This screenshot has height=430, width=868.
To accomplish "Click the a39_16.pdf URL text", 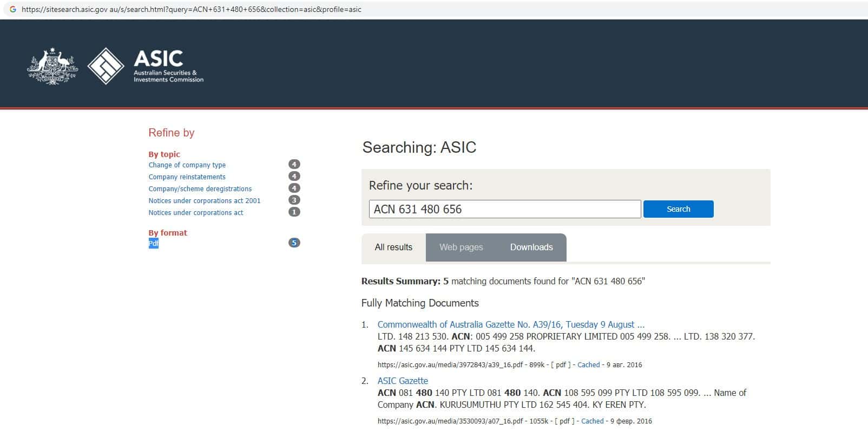I will [x=450, y=365].
